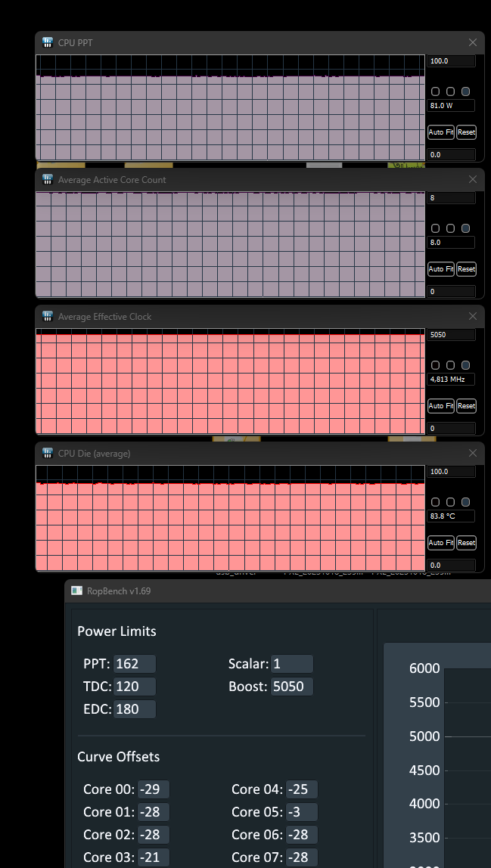
Task: Toggle the right filled checkbox in Average Effective Clock
Action: click(465, 364)
